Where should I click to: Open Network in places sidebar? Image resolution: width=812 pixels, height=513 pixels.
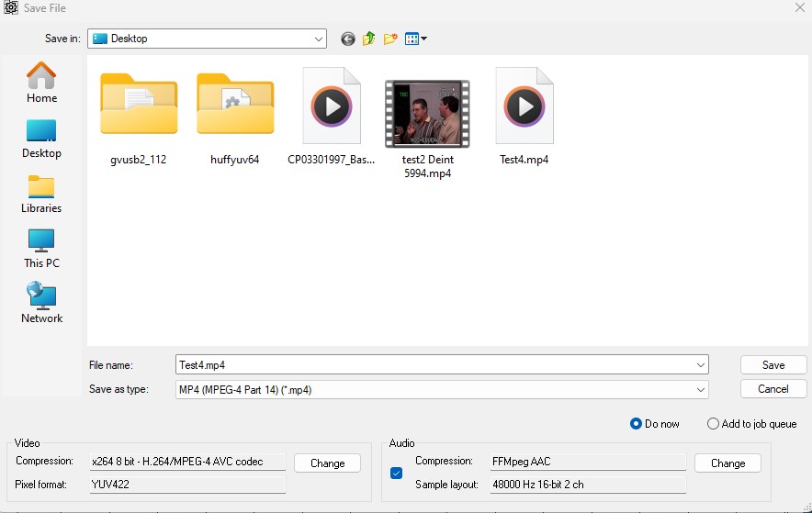[x=41, y=303]
